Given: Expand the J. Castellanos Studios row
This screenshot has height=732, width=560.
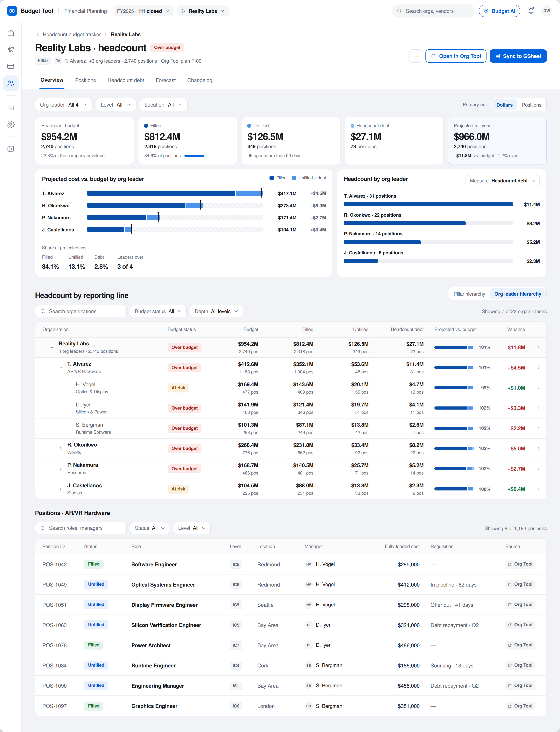Looking at the screenshot, I should tap(60, 489).
